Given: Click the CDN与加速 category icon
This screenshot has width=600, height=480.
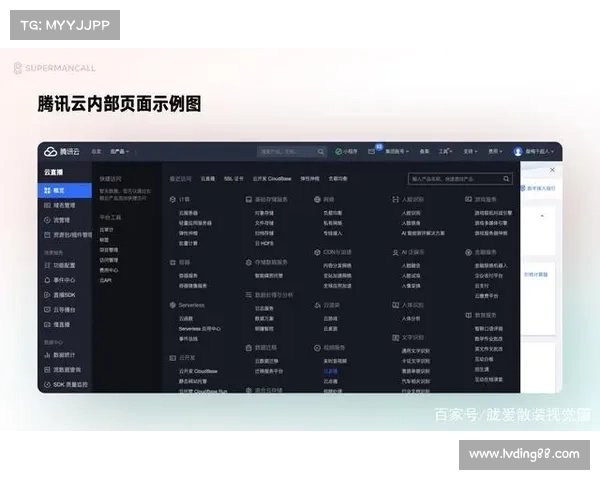Looking at the screenshot, I should (x=317, y=252).
